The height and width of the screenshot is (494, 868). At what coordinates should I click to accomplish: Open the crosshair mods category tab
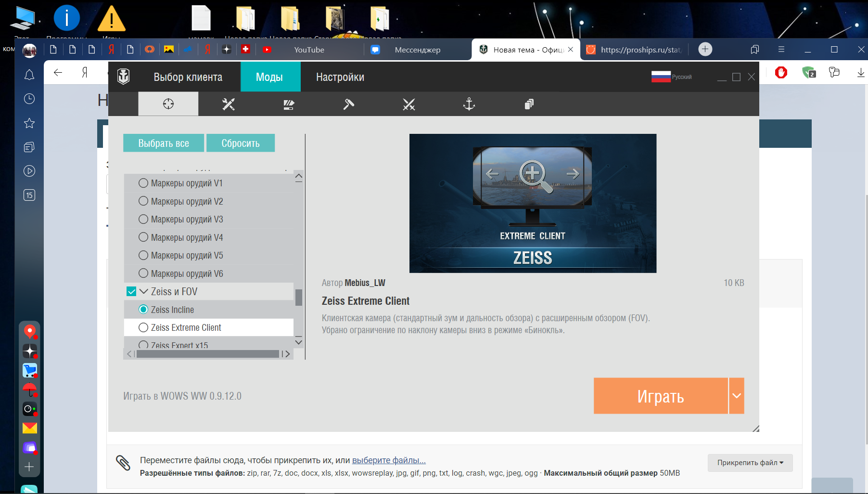pos(168,104)
